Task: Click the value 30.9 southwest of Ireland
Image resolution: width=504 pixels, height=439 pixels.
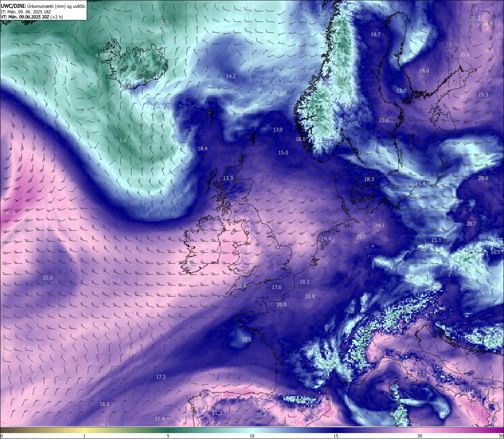Action: [186, 279]
